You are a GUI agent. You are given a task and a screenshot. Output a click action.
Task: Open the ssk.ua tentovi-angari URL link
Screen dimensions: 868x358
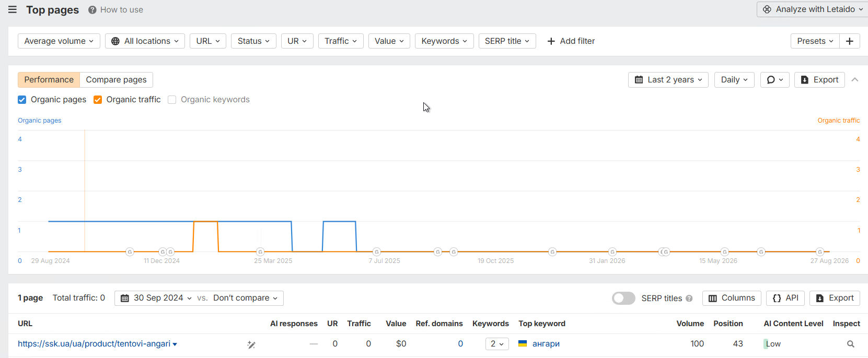94,344
